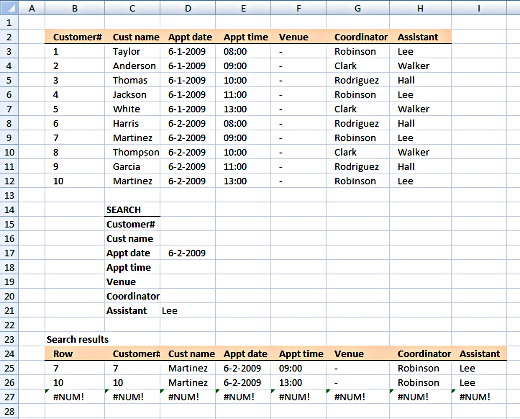Image resolution: width=520 pixels, height=419 pixels.
Task: Select row 17 header
Action: pyautogui.click(x=9, y=253)
